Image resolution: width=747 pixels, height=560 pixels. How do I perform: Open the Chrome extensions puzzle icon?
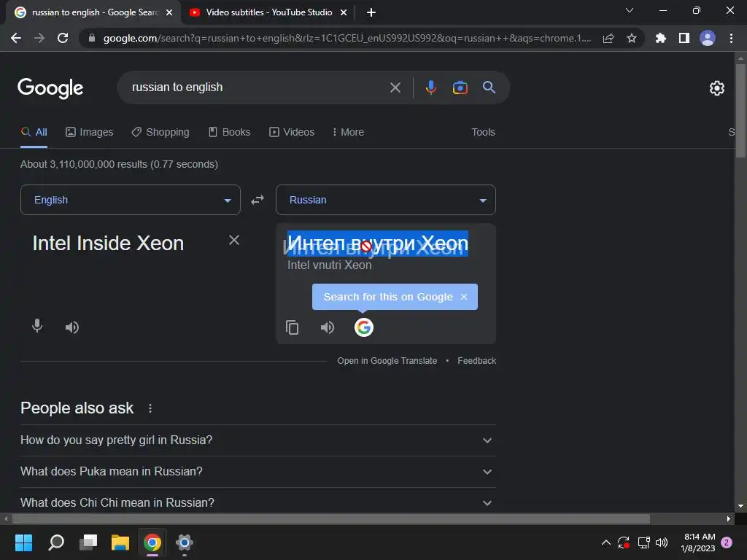coord(661,38)
